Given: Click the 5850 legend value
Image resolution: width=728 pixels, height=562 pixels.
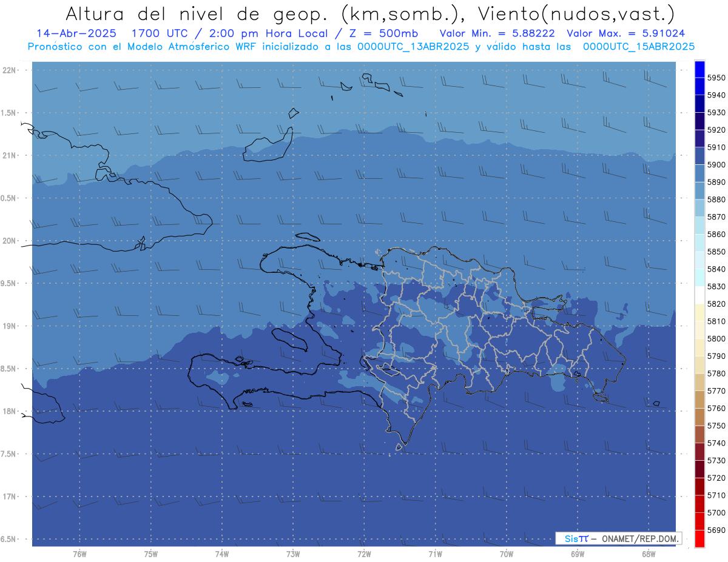Looking at the screenshot, I should tap(716, 252).
